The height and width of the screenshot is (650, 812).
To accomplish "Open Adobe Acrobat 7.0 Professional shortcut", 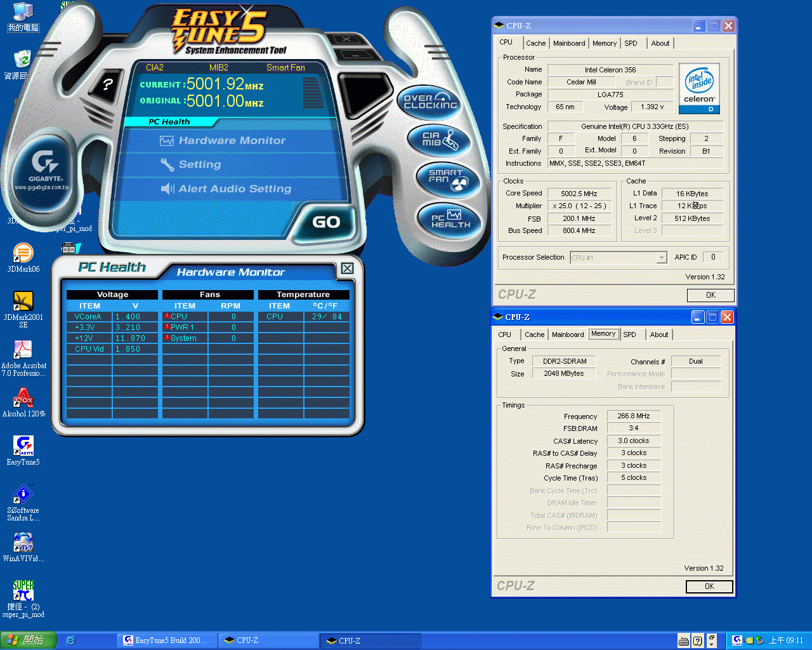I will [x=23, y=358].
